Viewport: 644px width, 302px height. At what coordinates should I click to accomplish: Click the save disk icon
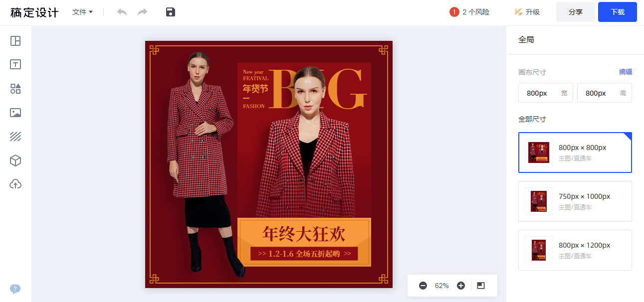[x=171, y=12]
